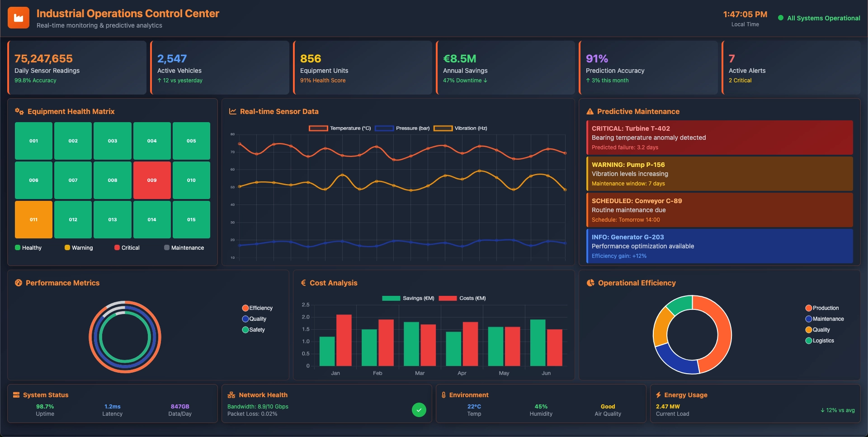This screenshot has height=437, width=868.
Task: Click the Energy Usage lightning bolt icon
Action: [659, 395]
